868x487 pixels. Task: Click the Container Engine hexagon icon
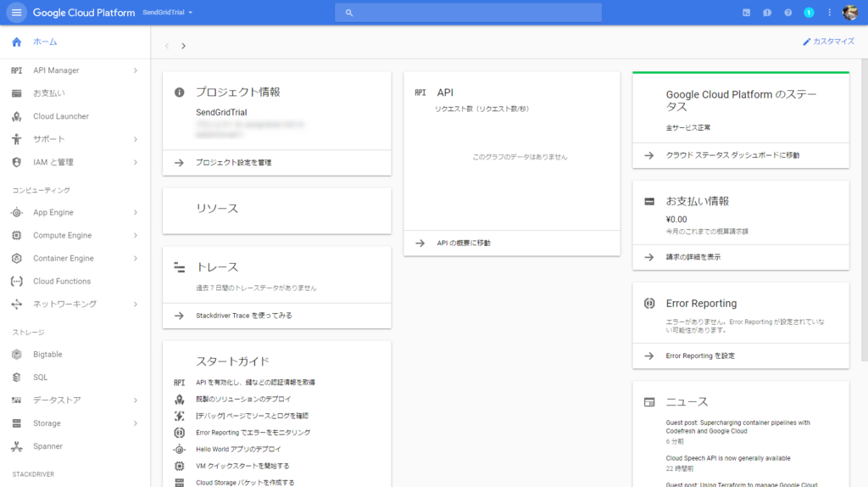tap(17, 258)
